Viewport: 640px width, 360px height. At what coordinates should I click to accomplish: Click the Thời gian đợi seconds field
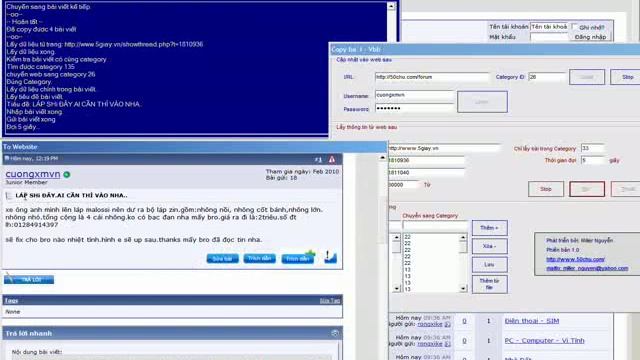point(592,161)
